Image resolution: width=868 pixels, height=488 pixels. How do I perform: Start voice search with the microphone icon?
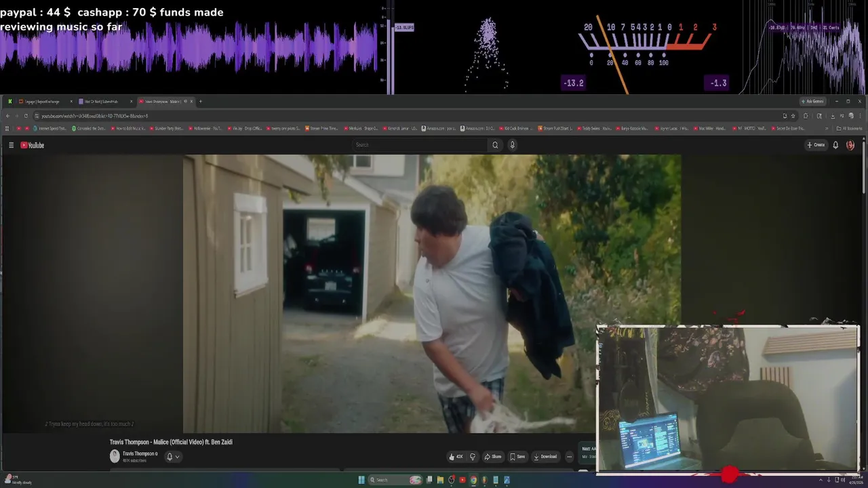512,145
